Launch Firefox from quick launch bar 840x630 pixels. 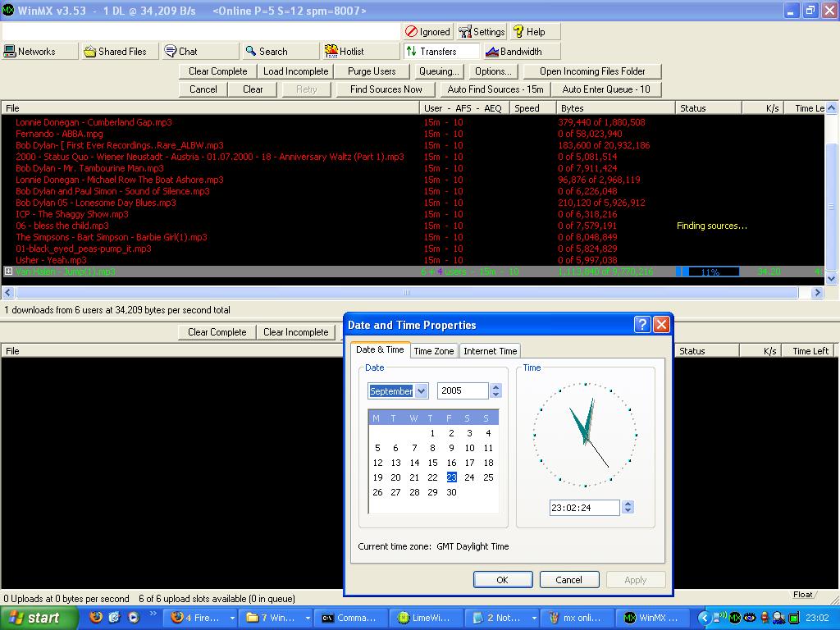pyautogui.click(x=96, y=617)
